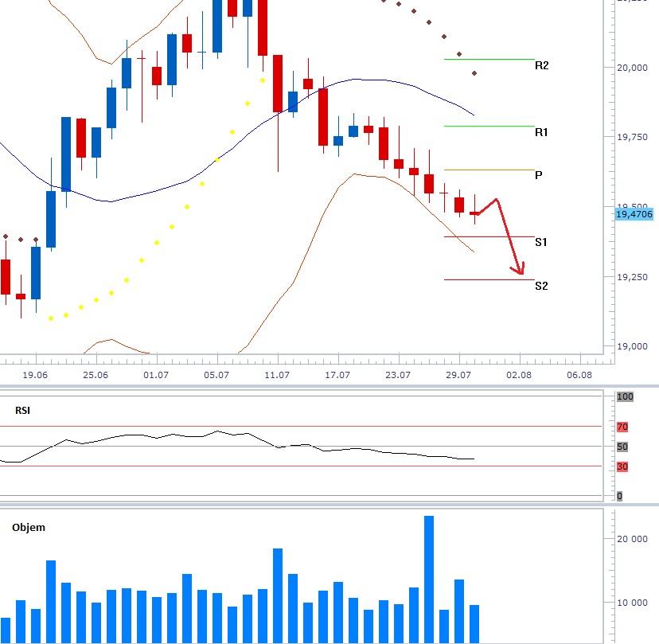Click the orange P pivot line
Viewport: 659px width, 644px height.
point(489,170)
